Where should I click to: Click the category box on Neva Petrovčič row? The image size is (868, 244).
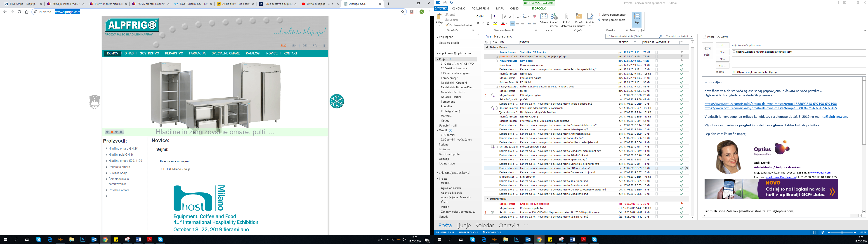656,61
